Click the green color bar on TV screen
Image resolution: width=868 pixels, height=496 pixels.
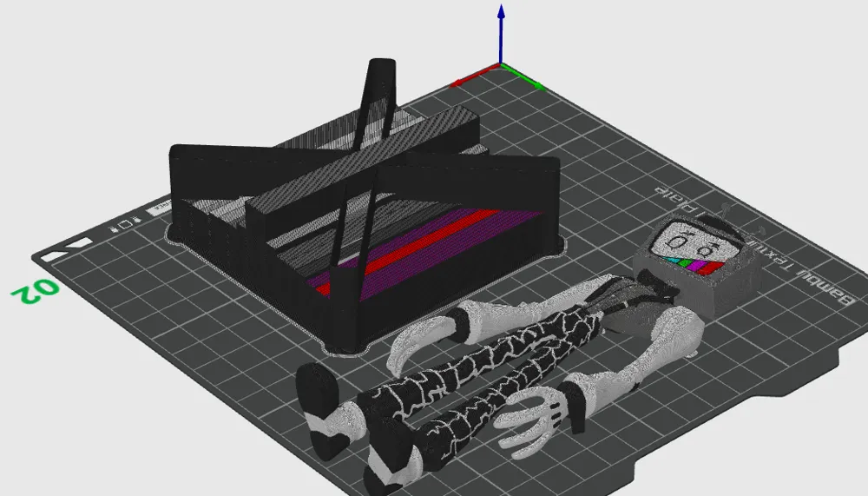687,261
